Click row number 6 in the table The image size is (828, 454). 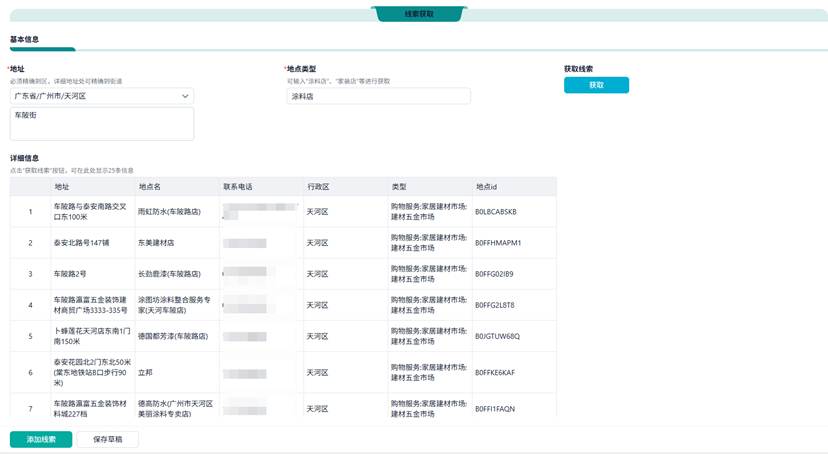[30, 373]
